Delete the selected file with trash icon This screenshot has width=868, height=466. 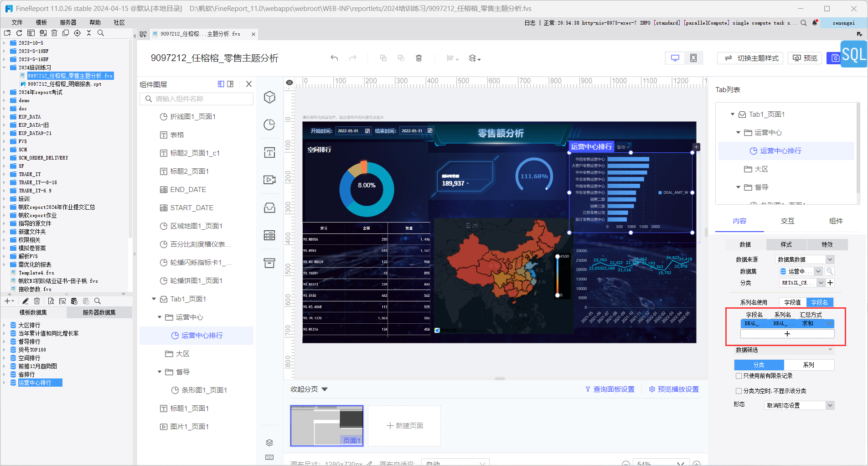pyautogui.click(x=54, y=33)
